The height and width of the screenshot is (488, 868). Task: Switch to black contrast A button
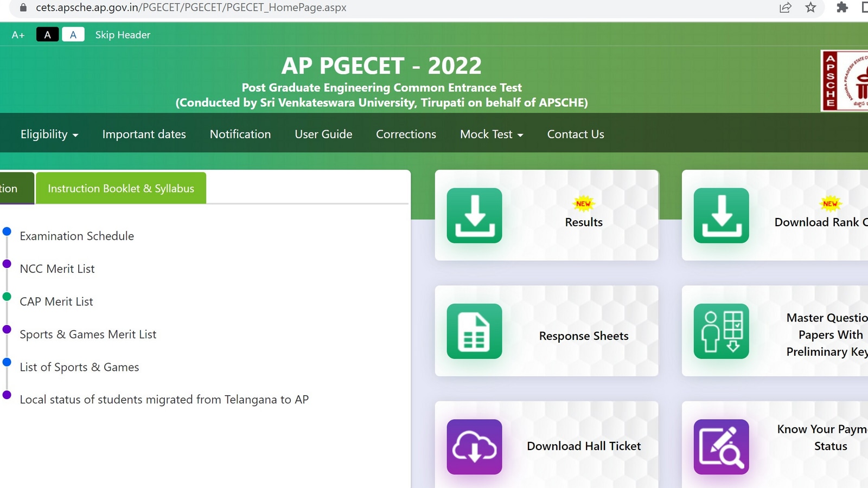[x=47, y=35]
